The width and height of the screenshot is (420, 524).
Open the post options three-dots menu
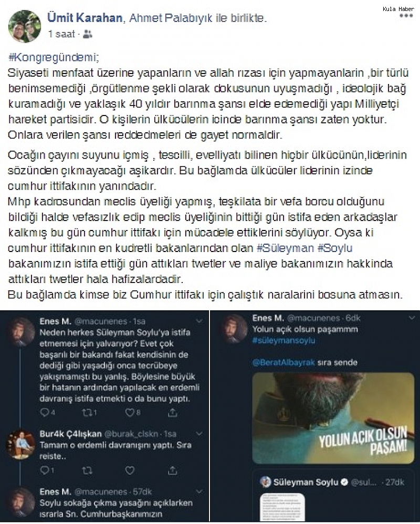click(x=406, y=16)
